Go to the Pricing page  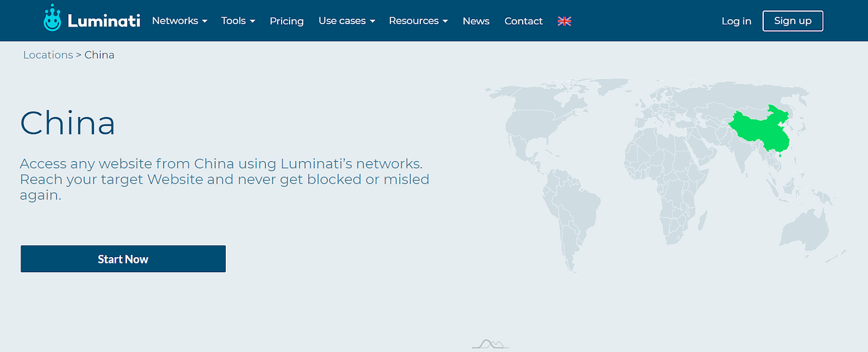coord(286,21)
